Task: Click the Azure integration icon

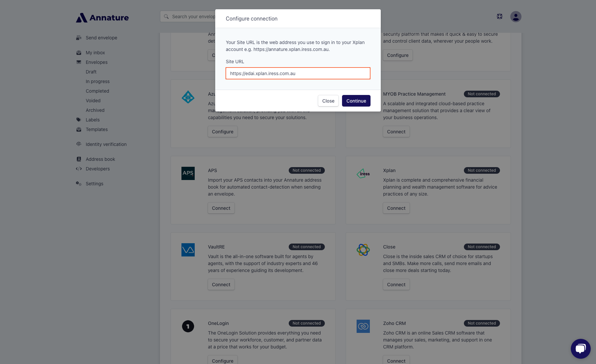Action: (188, 97)
